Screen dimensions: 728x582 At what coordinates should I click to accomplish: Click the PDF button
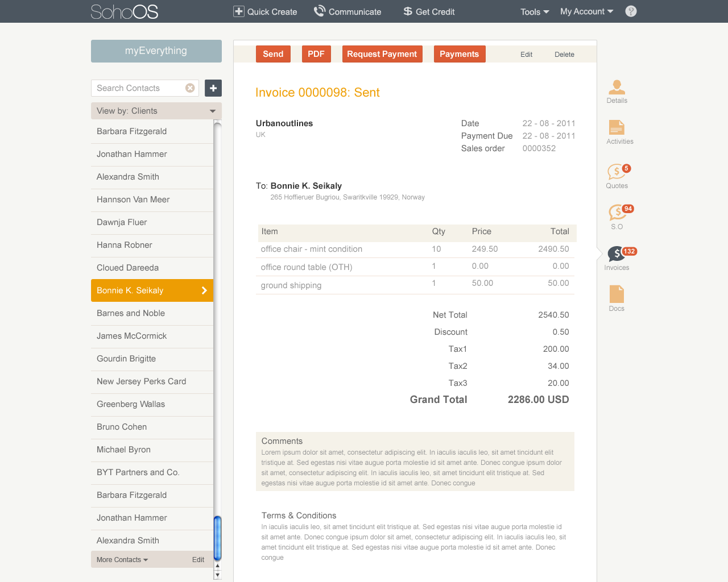pos(316,54)
